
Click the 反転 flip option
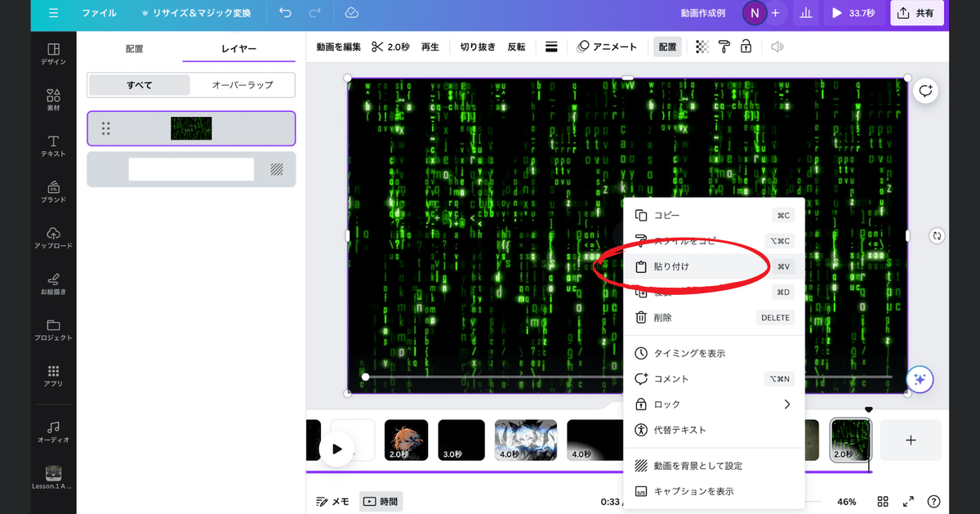(x=517, y=47)
